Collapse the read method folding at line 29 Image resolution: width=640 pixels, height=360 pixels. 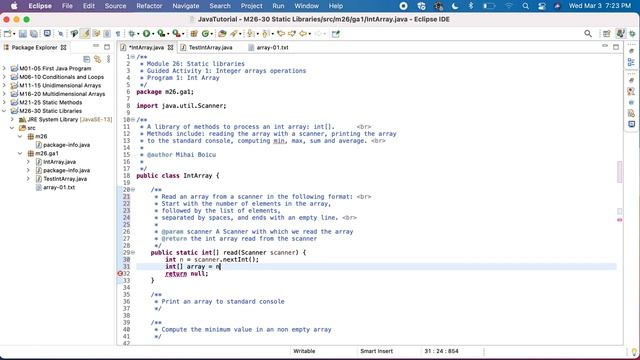point(133,252)
